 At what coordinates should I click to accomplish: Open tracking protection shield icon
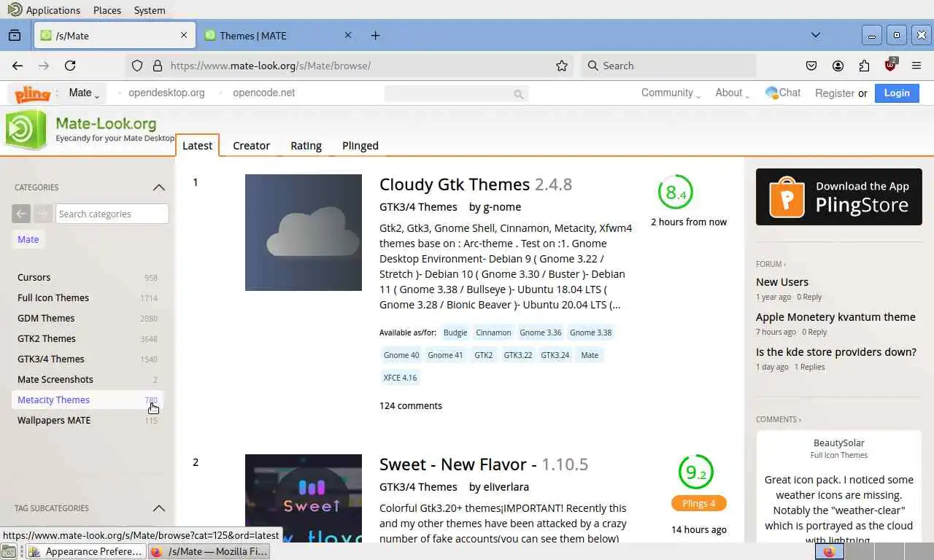[x=137, y=66]
